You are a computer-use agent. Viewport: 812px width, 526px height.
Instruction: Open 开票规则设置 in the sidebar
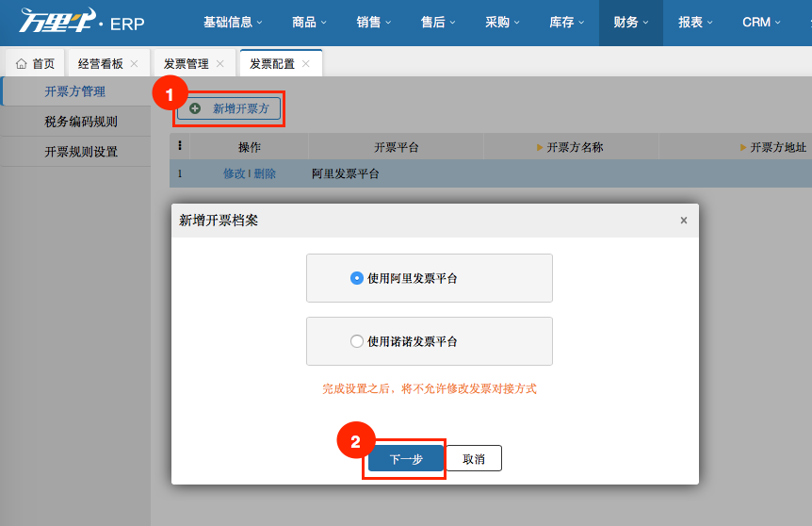tap(75, 152)
